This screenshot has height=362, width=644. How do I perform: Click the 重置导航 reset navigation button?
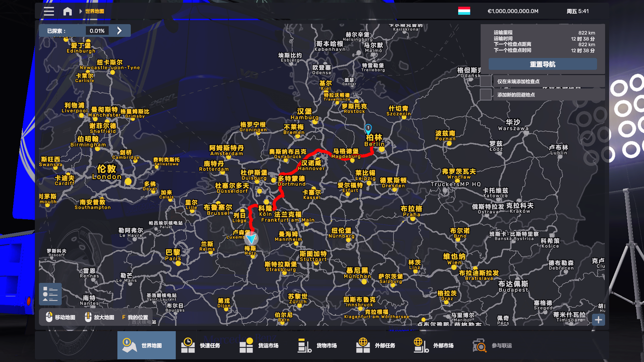point(542,64)
